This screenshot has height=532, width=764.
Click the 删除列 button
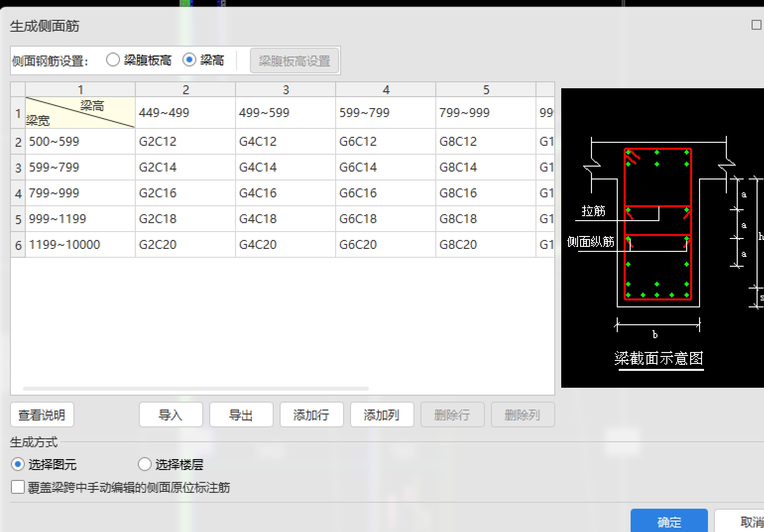[x=523, y=415]
